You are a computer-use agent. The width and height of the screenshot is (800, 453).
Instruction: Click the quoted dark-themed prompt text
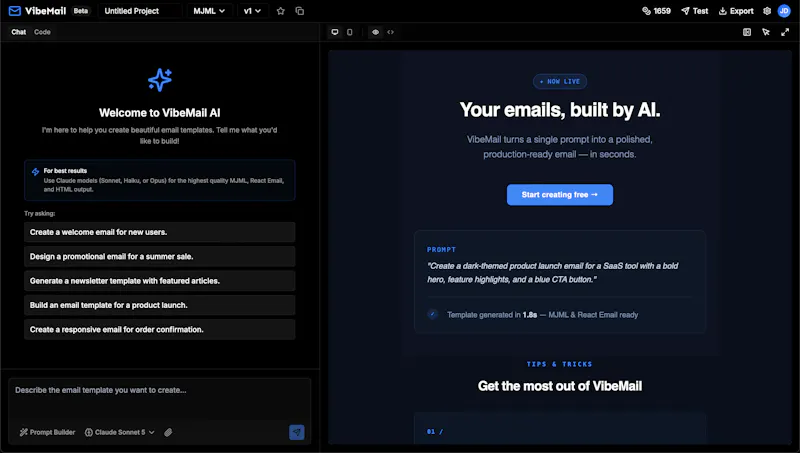point(553,272)
